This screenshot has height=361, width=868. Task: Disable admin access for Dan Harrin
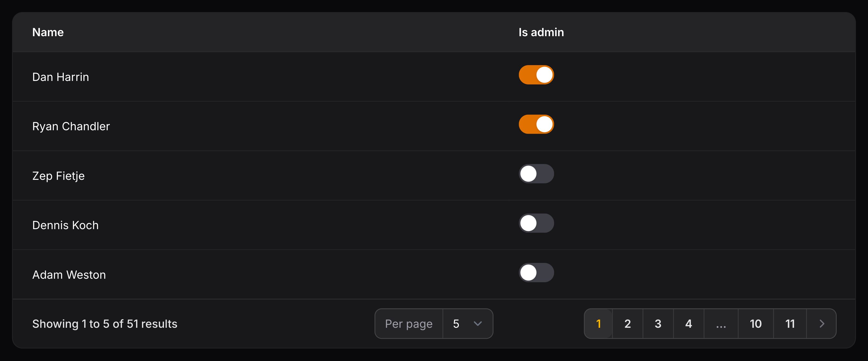pyautogui.click(x=536, y=75)
